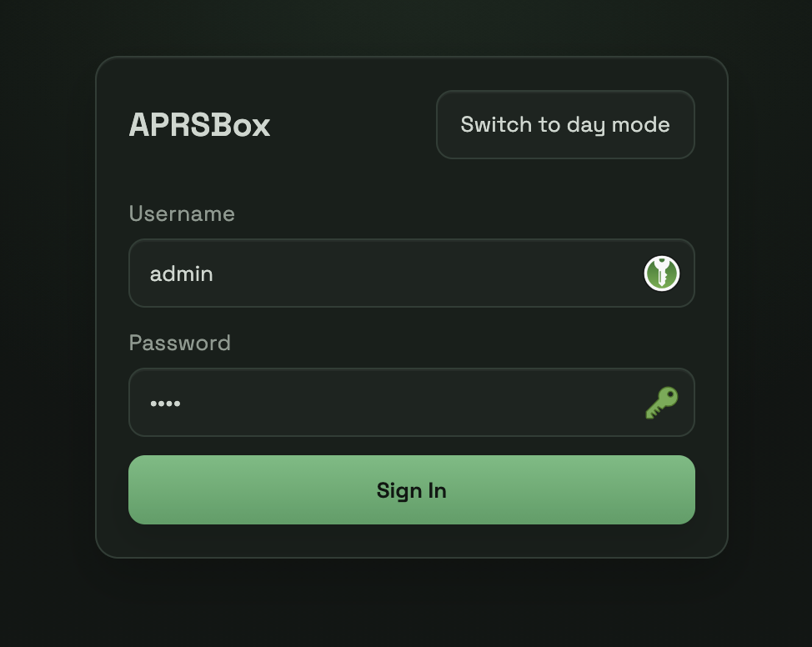Focus the Password input field
Image resolution: width=812 pixels, height=647 pixels.
point(412,403)
